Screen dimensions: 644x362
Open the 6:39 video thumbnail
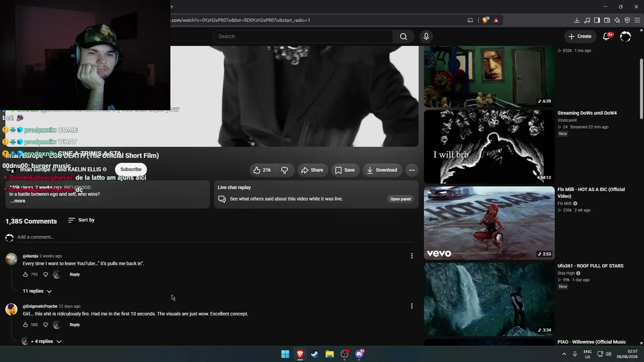tap(489, 77)
